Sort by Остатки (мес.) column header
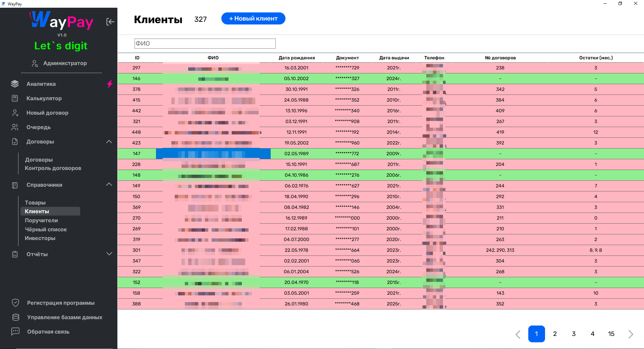Screen dimensions: 644x349 pyautogui.click(x=596, y=58)
